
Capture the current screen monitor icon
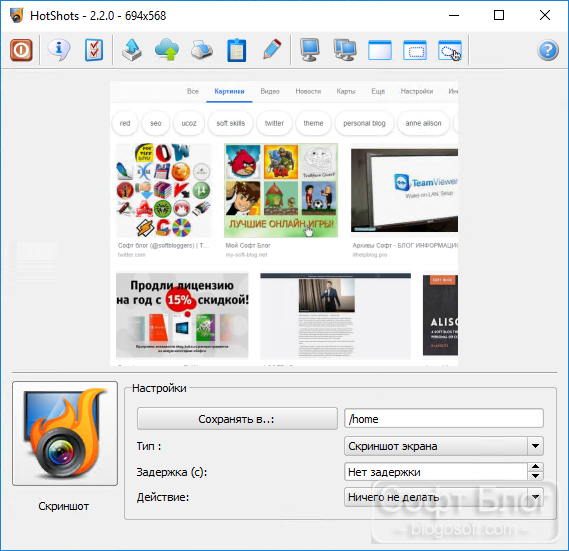[x=310, y=50]
